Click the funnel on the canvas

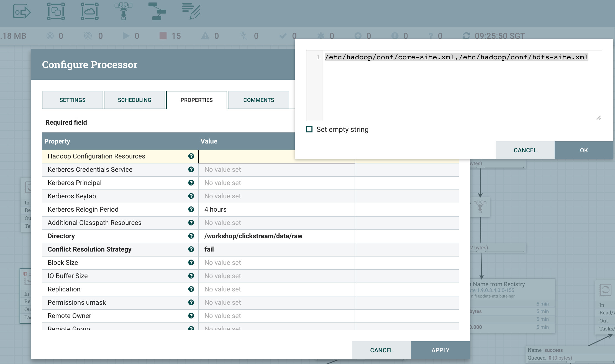pos(480,207)
